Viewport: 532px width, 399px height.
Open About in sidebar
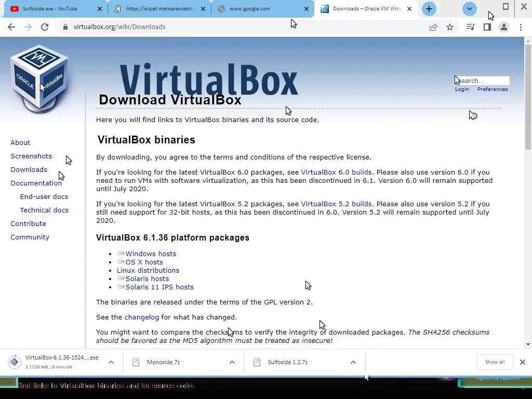click(20, 142)
